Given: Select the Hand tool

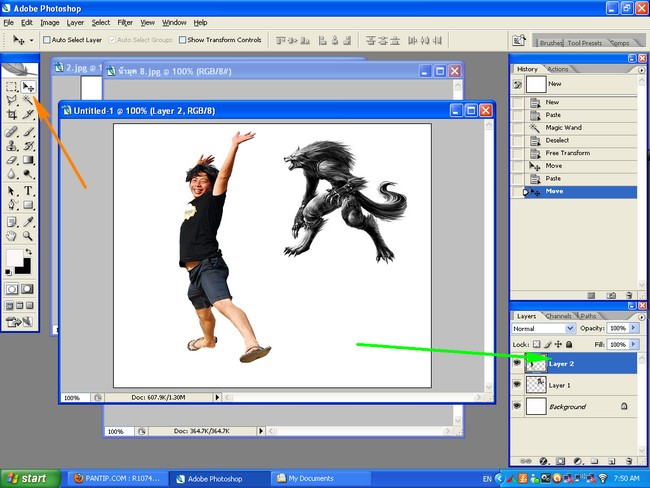Looking at the screenshot, I should click(11, 236).
